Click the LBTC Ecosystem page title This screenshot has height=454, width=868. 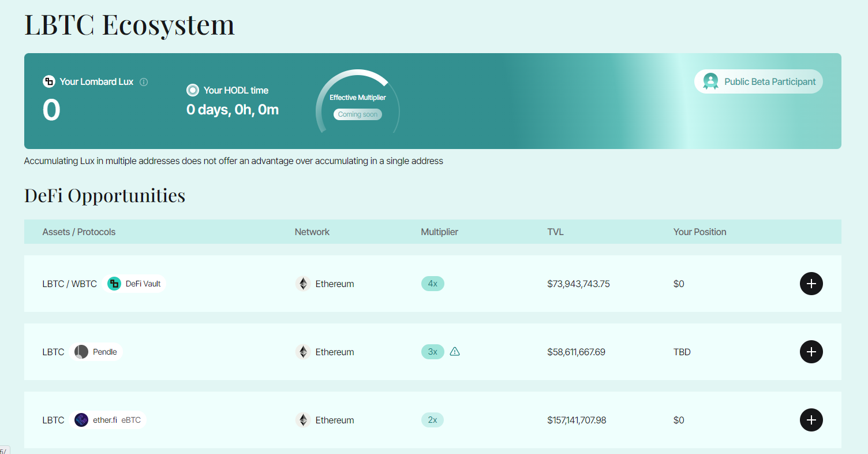tap(129, 25)
